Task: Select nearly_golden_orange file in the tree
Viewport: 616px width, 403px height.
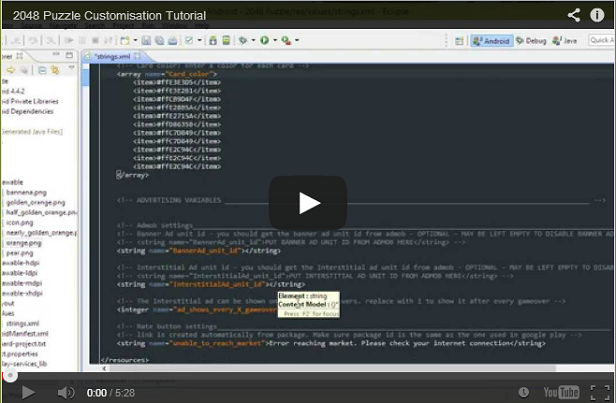Action: click(x=41, y=233)
